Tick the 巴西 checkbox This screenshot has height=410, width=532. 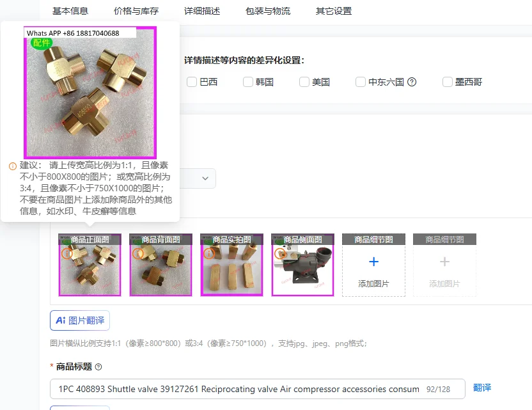point(192,82)
